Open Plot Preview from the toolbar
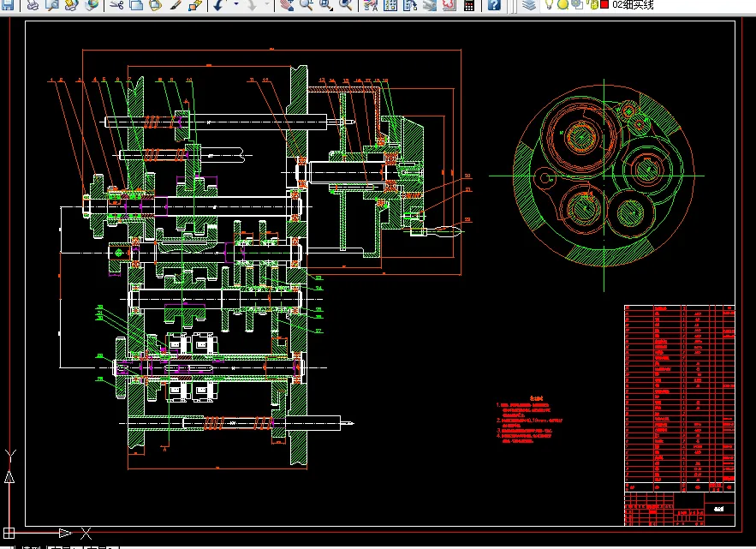The width and height of the screenshot is (756, 549). click(51, 5)
